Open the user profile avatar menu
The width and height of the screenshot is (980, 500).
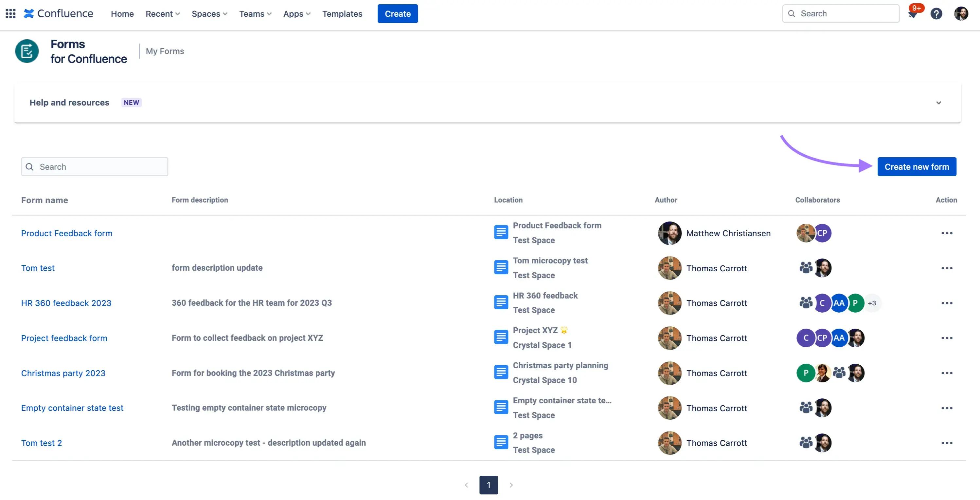[x=961, y=14]
